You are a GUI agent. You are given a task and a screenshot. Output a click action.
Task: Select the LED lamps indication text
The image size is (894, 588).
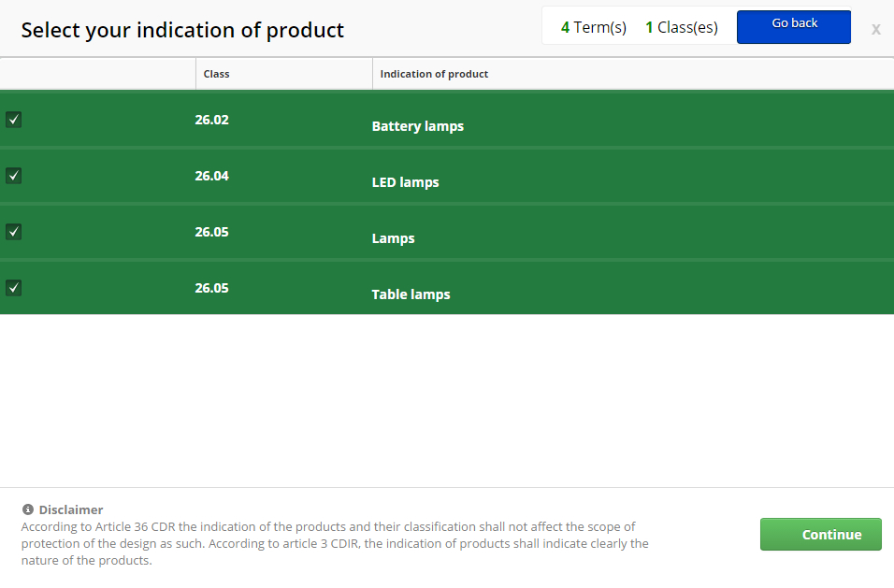pyautogui.click(x=405, y=182)
